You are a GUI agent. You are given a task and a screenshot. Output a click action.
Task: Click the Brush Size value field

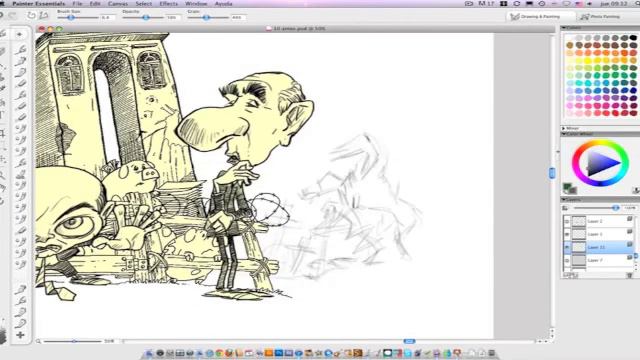point(108,18)
